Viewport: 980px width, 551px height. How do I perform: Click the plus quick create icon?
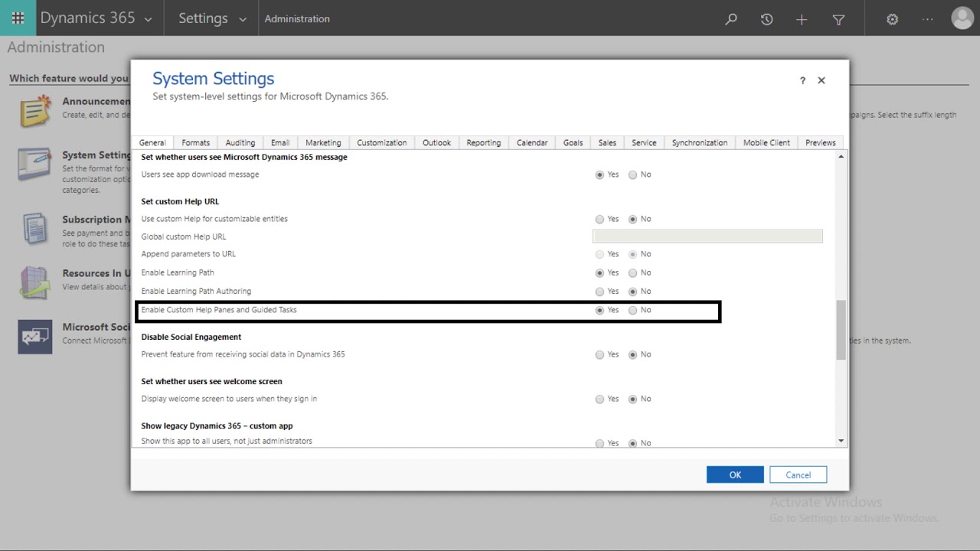802,19
